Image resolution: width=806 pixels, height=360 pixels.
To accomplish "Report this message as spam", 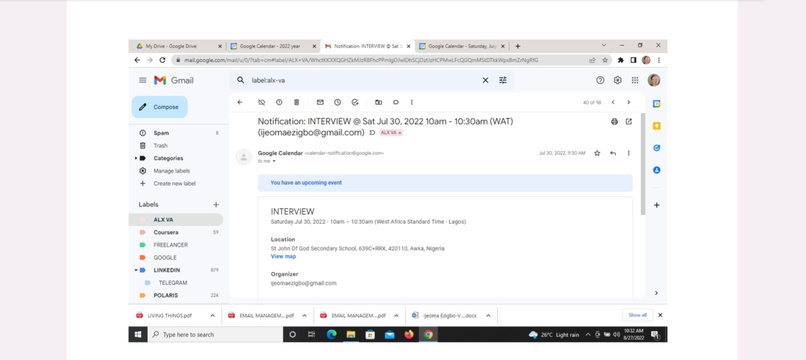I will pos(279,102).
